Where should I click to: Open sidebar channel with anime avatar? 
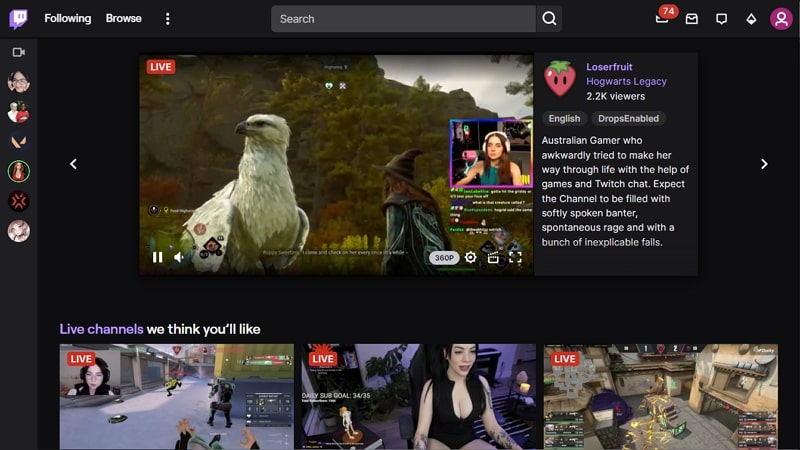coord(18,231)
